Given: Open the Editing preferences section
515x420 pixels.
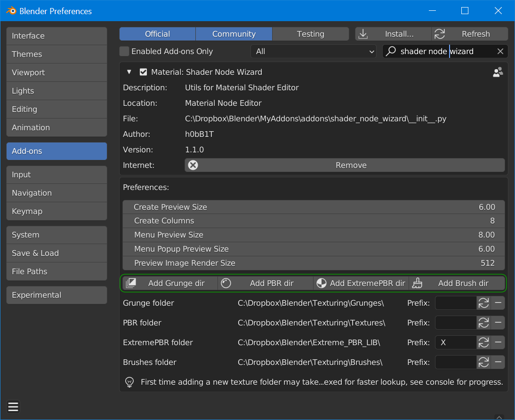Looking at the screenshot, I should click(56, 109).
